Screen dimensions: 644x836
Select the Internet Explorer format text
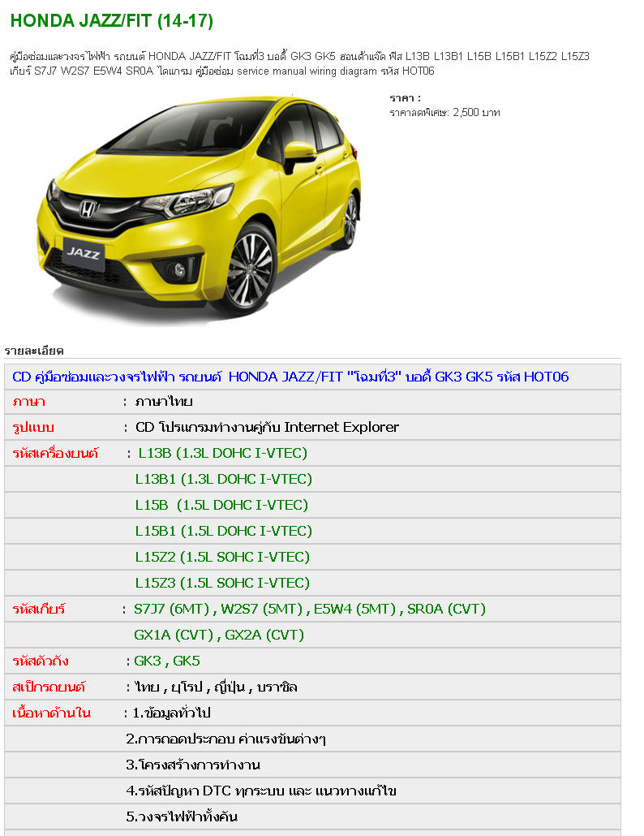267,428
